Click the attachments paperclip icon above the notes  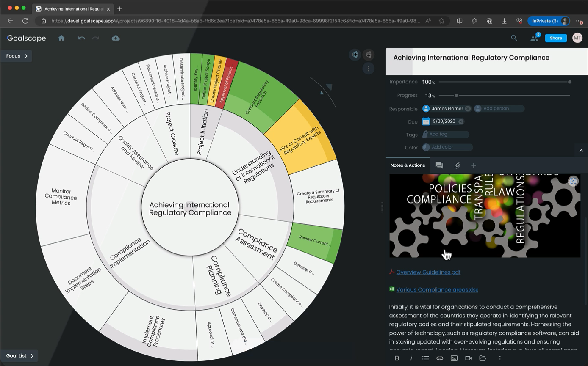pos(458,165)
